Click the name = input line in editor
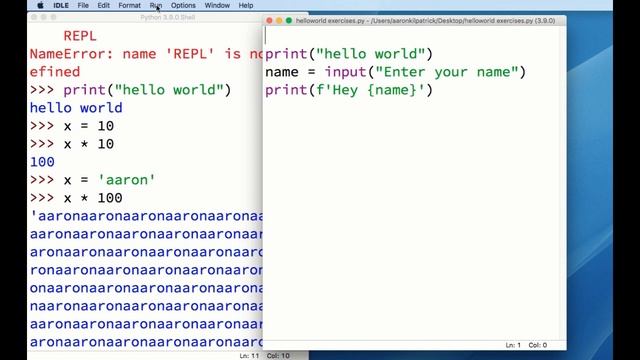 pos(396,72)
